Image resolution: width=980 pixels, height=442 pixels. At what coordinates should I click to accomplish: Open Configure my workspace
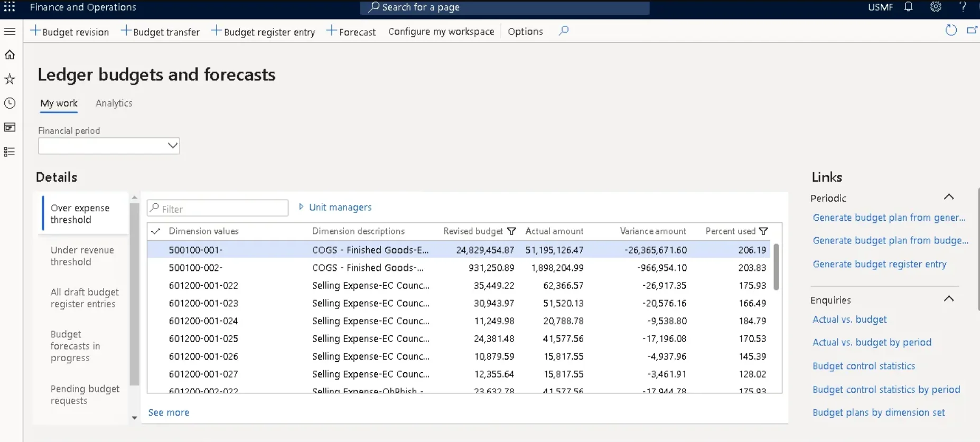coord(441,31)
